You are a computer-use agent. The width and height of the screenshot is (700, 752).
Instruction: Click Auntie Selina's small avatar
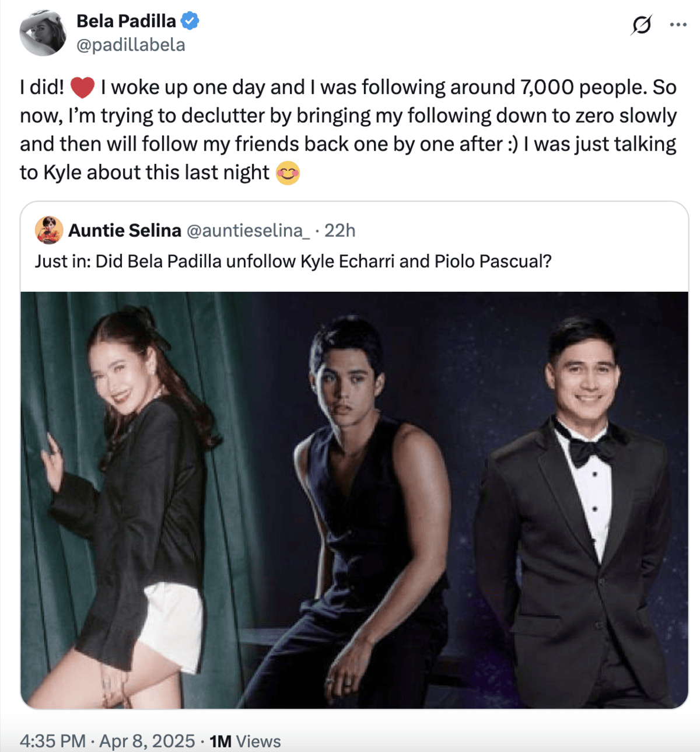click(49, 230)
